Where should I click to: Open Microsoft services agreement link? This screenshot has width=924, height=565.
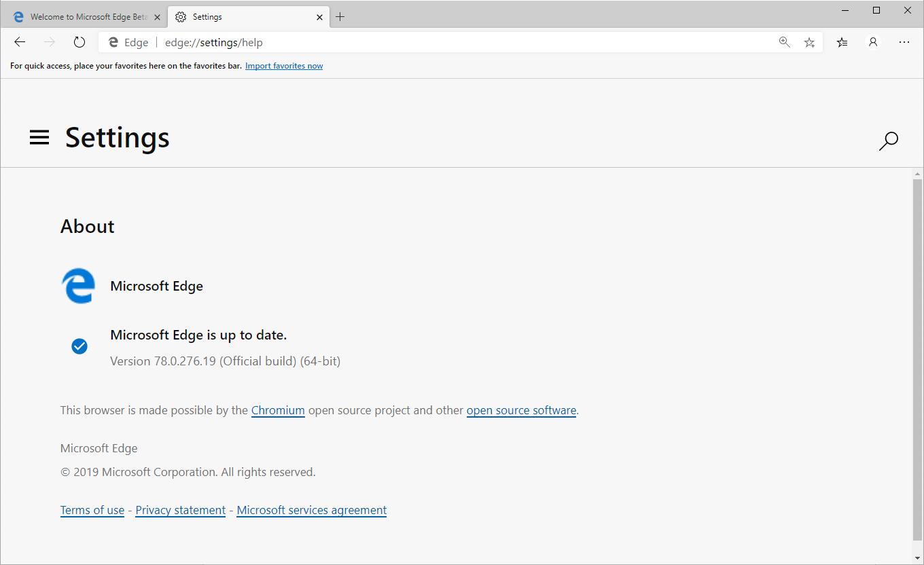pyautogui.click(x=312, y=510)
